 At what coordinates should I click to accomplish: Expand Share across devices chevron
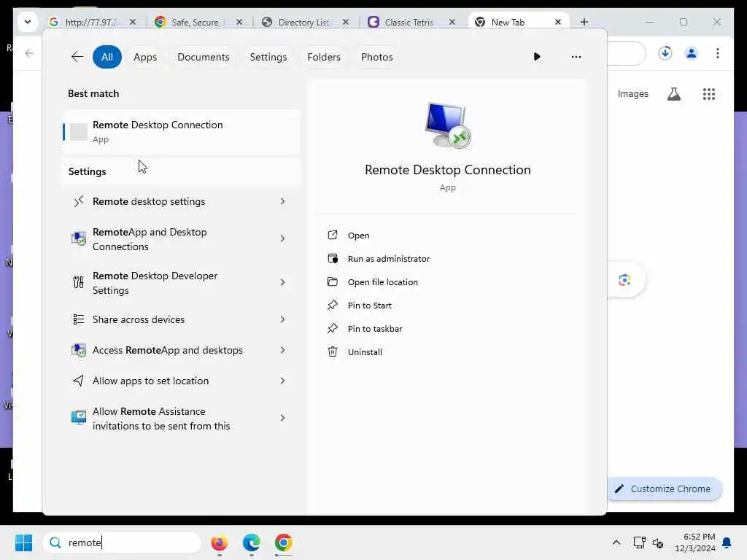pyautogui.click(x=282, y=319)
